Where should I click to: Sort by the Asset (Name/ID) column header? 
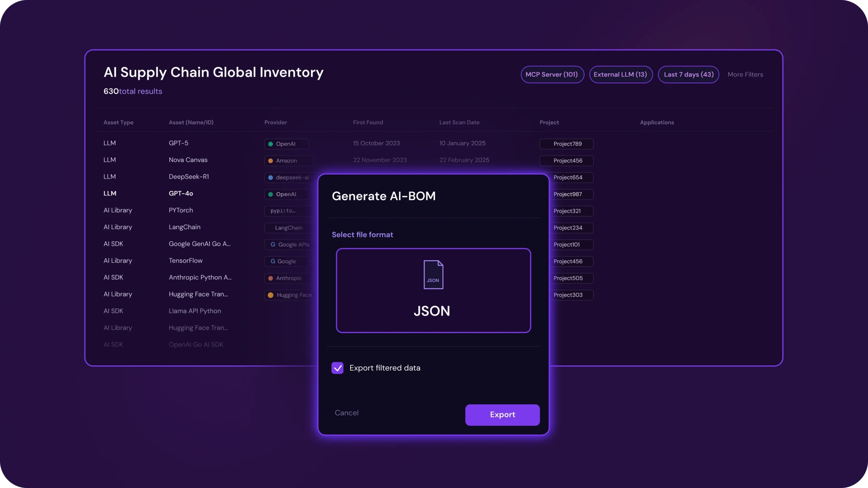191,122
